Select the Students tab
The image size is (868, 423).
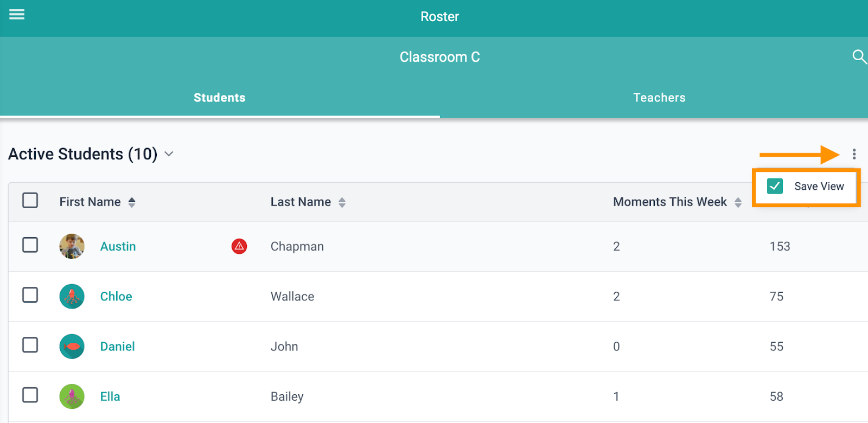[x=220, y=98]
